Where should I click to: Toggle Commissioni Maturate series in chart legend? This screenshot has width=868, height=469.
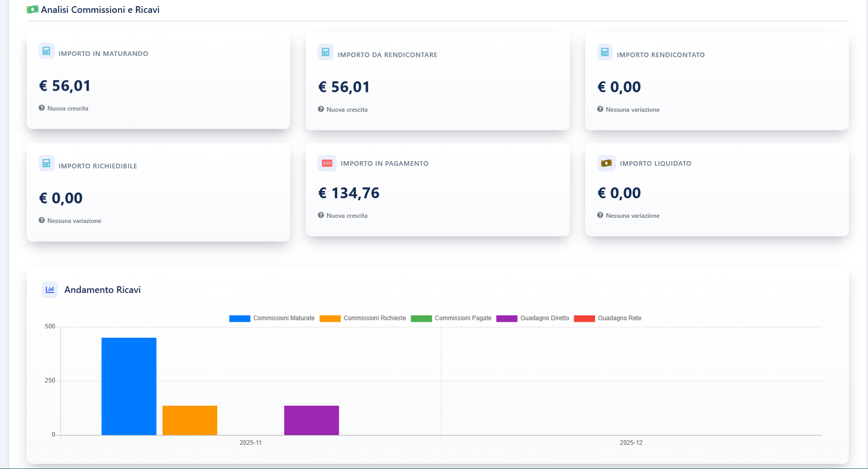(x=272, y=318)
